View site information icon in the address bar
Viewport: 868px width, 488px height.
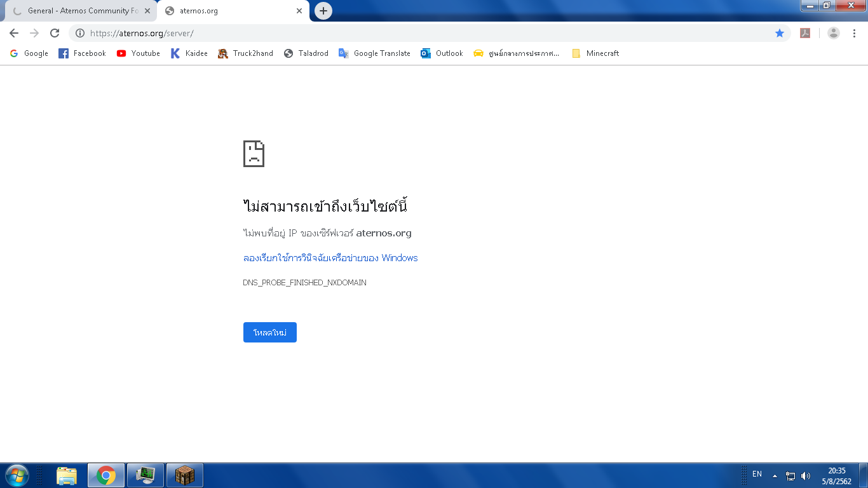(80, 33)
